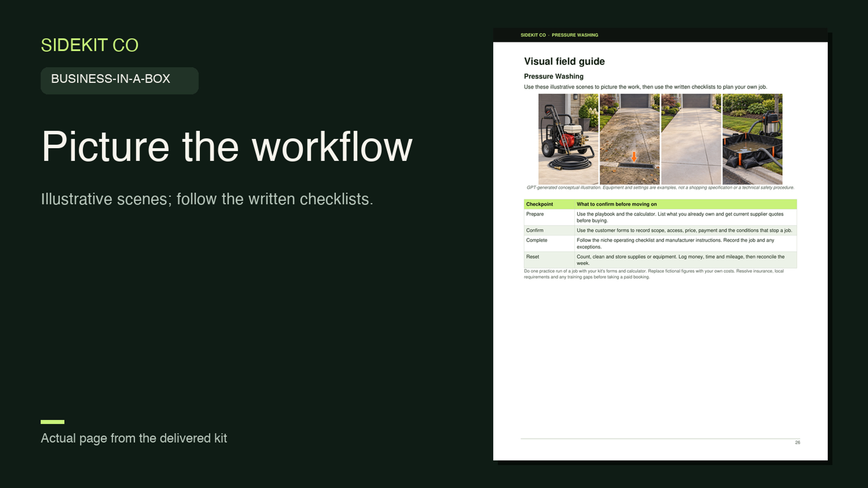Viewport: 868px width, 488px height.
Task: Select the clean driveway photo
Action: coord(691,139)
